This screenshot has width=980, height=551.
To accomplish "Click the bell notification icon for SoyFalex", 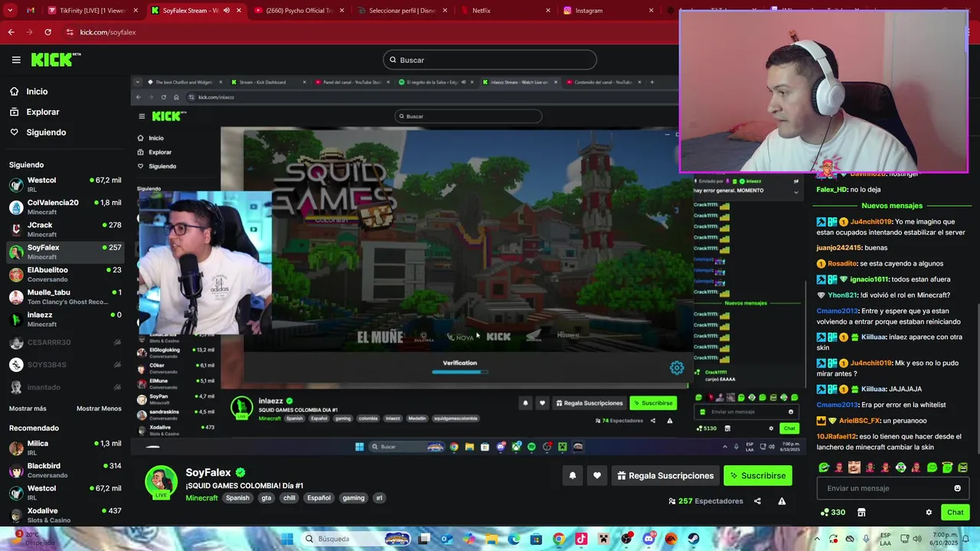I will (x=572, y=476).
